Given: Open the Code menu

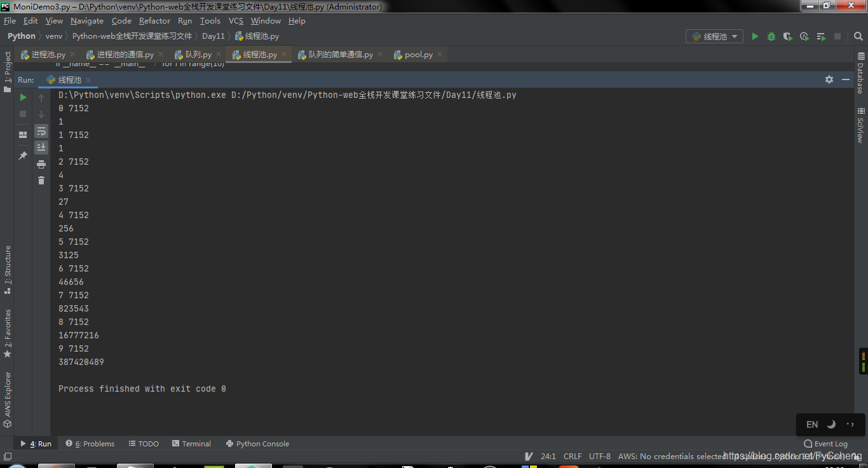Looking at the screenshot, I should click(121, 20).
